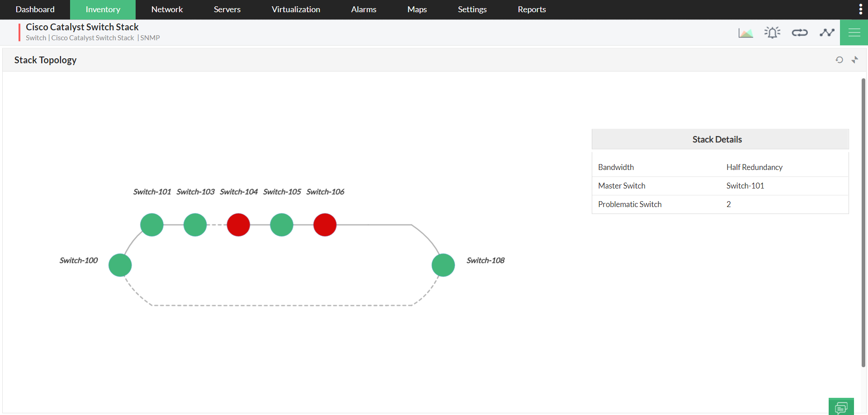
Task: Click the monitoring workflow icon
Action: 826,32
